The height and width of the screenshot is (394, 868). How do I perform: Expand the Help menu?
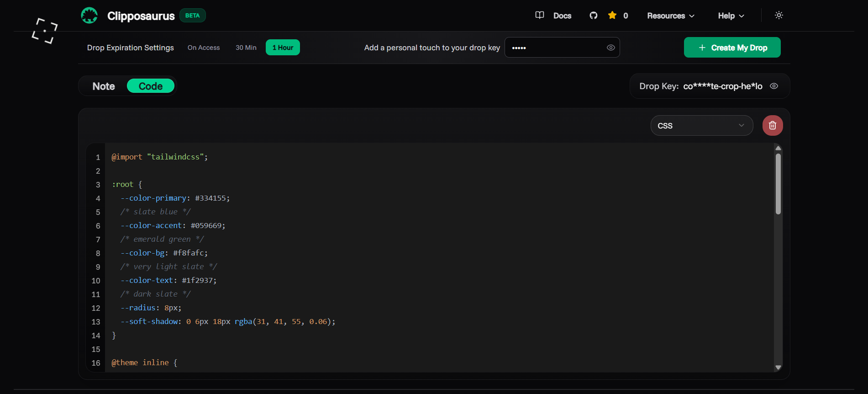(731, 16)
